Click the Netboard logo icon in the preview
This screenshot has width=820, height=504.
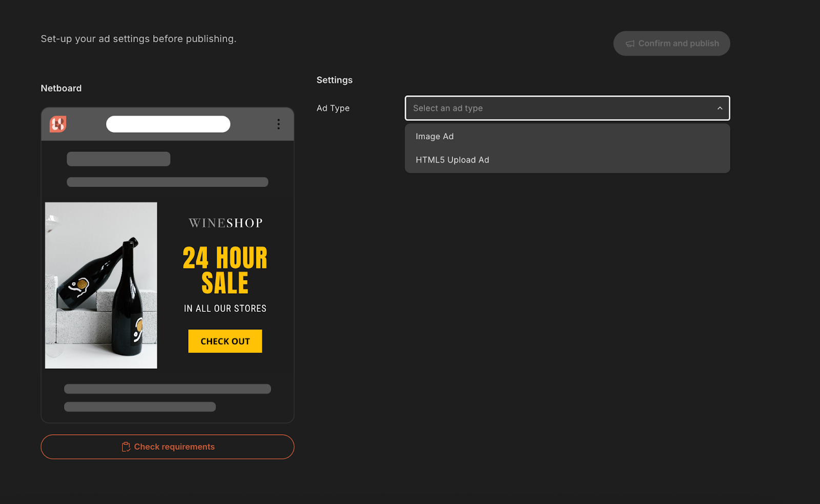point(58,124)
